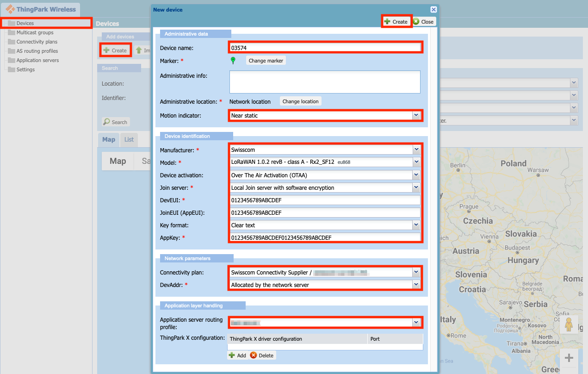Image resolution: width=588 pixels, height=374 pixels.
Task: Click the Device name input field
Action: click(325, 47)
